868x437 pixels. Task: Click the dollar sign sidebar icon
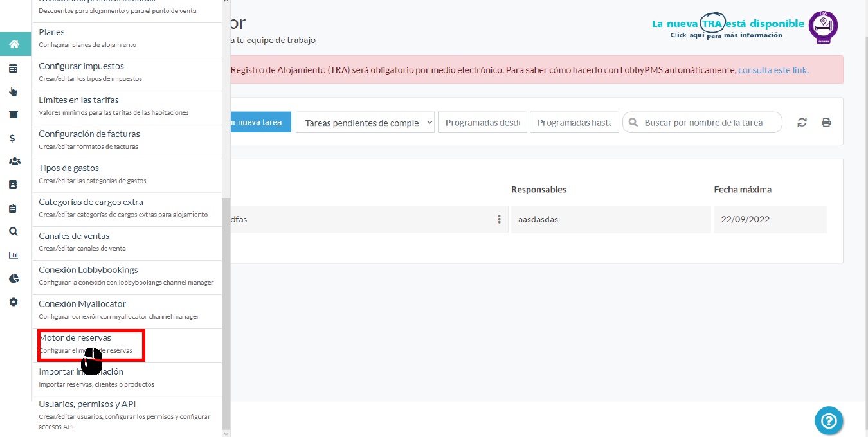(14, 138)
